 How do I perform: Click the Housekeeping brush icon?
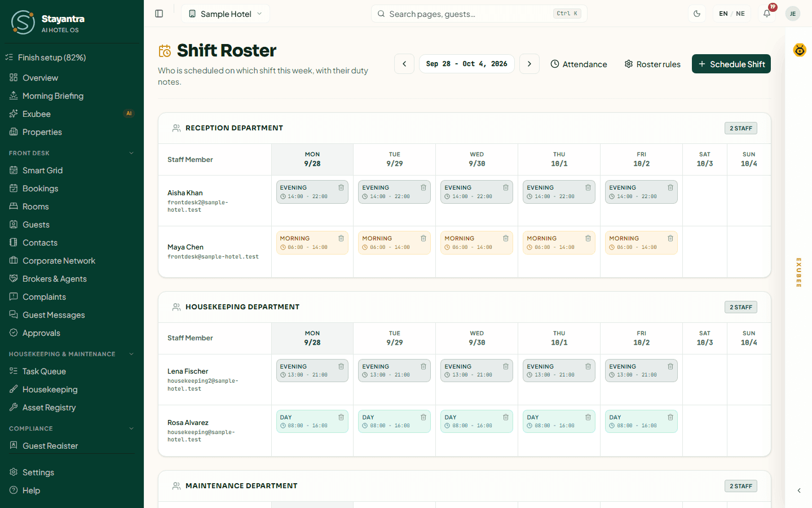click(14, 389)
